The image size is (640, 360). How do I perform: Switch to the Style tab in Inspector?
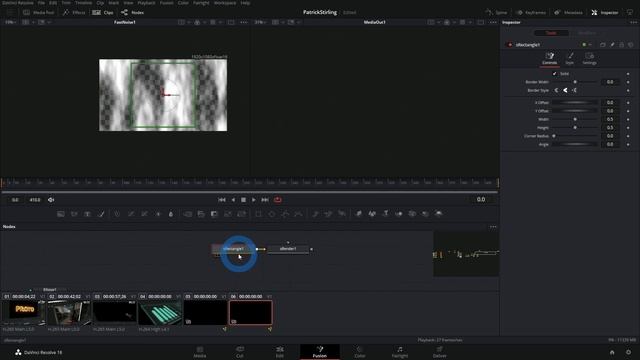coord(570,58)
